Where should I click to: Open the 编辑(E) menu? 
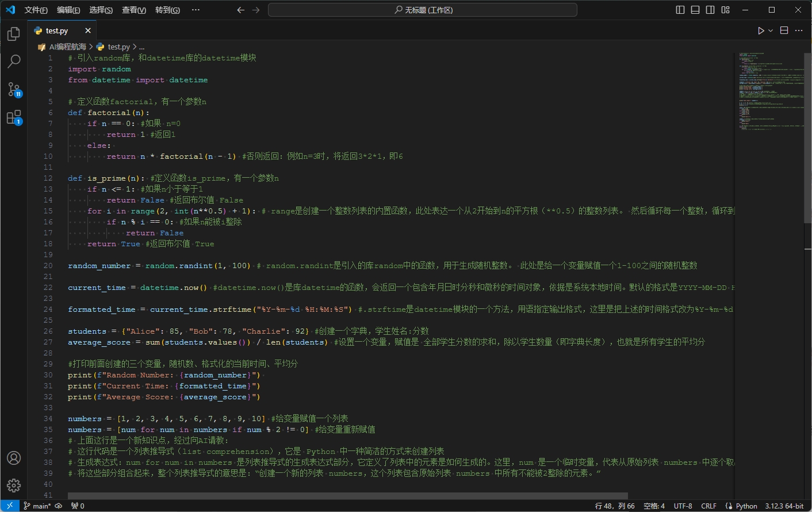pos(68,10)
